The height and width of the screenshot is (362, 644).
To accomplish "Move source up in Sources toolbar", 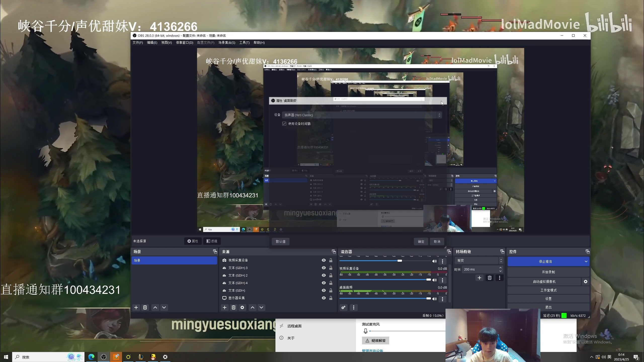I will click(253, 307).
